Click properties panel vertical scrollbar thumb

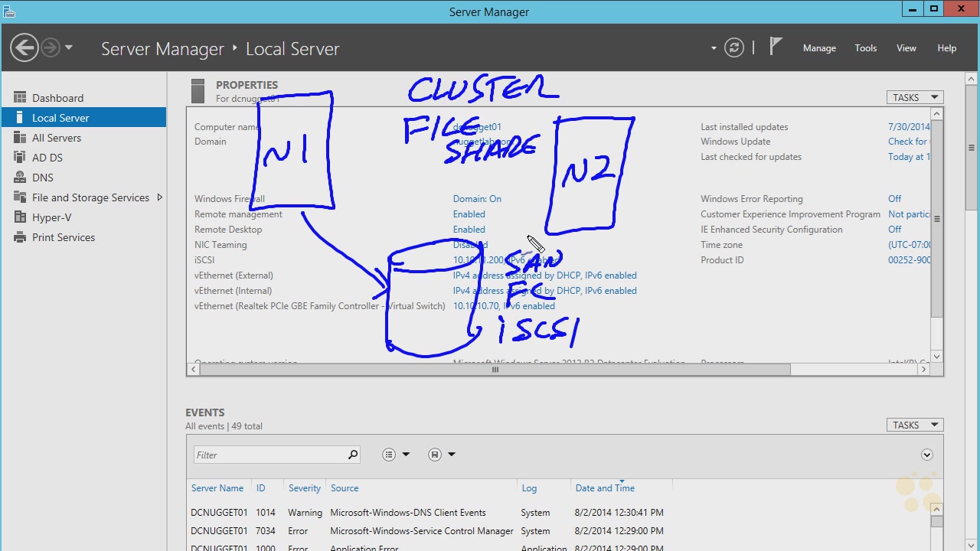coord(937,218)
